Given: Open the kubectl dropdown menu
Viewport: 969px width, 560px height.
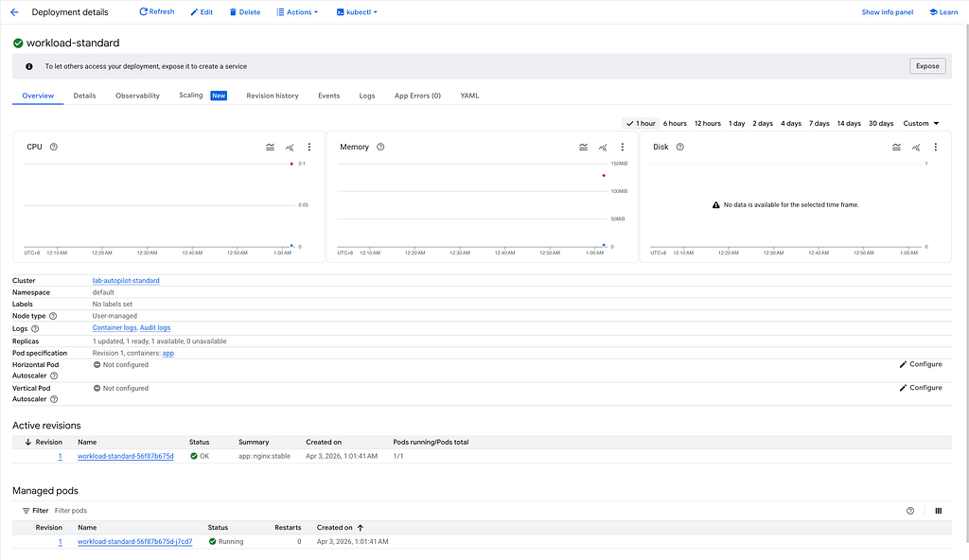Looking at the screenshot, I should (x=357, y=12).
